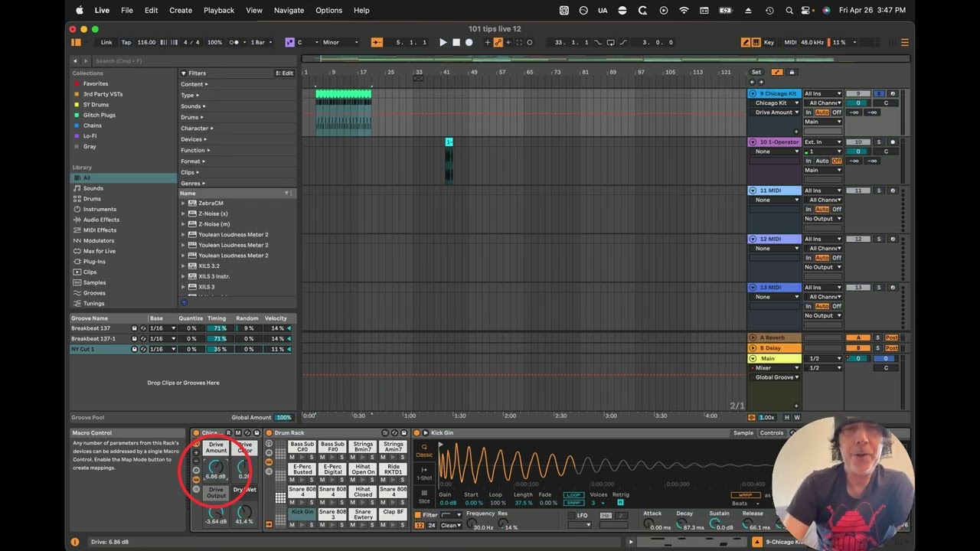The height and width of the screenshot is (551, 980).
Task: Toggle the Automation Arm button
Action: tap(498, 42)
